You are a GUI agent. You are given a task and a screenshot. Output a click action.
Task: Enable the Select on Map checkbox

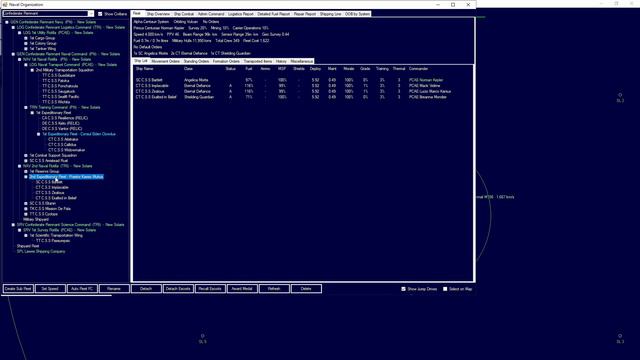[x=445, y=289]
